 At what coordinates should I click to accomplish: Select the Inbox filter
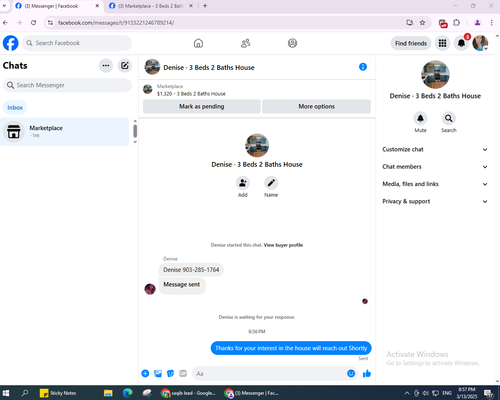point(15,107)
